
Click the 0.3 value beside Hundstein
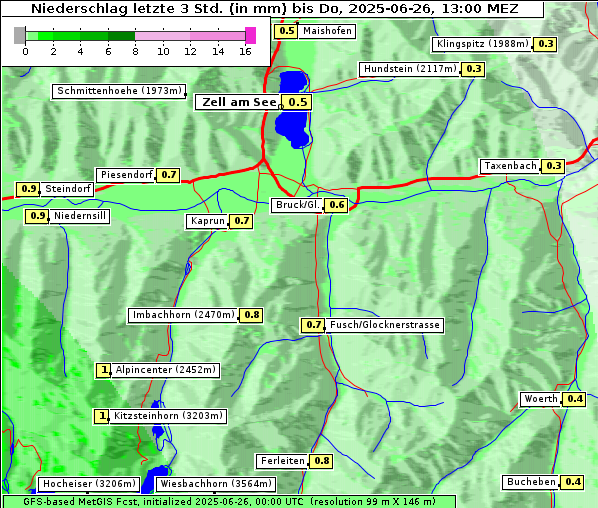coord(473,69)
